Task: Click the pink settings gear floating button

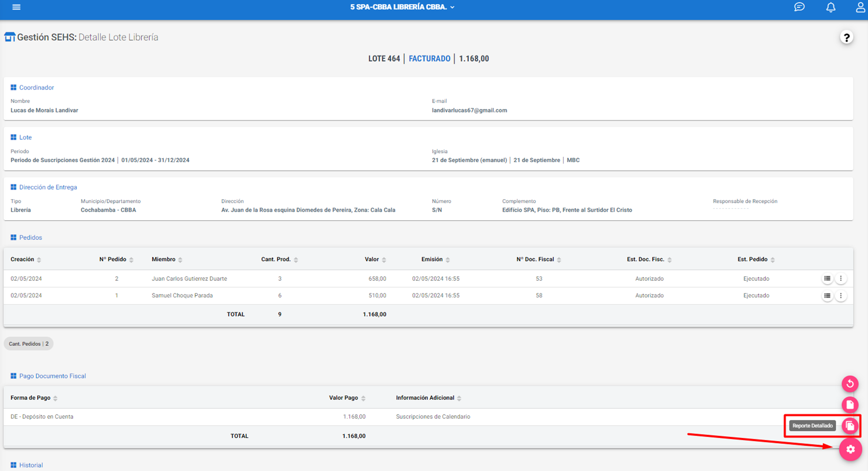Action: 850,449
